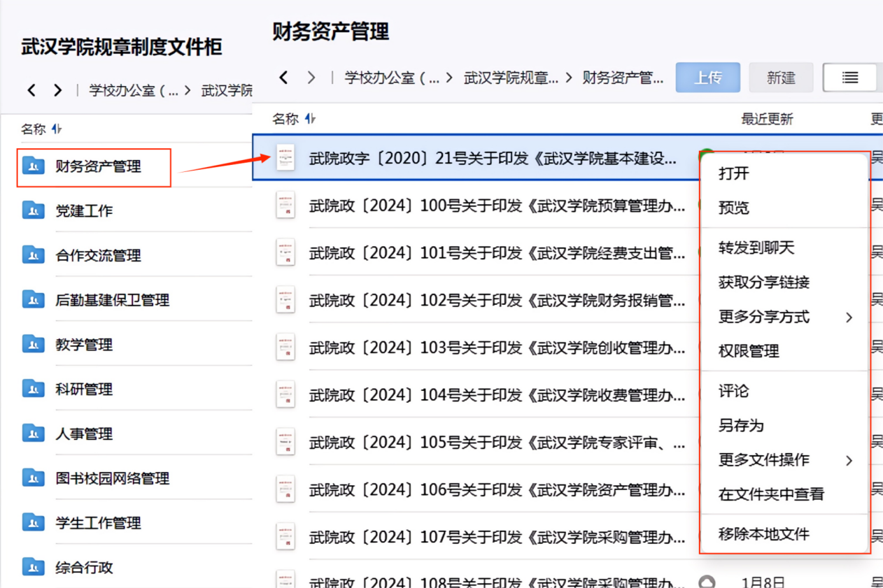Click forward arrow in left panel navigation
The image size is (883, 588).
[57, 90]
